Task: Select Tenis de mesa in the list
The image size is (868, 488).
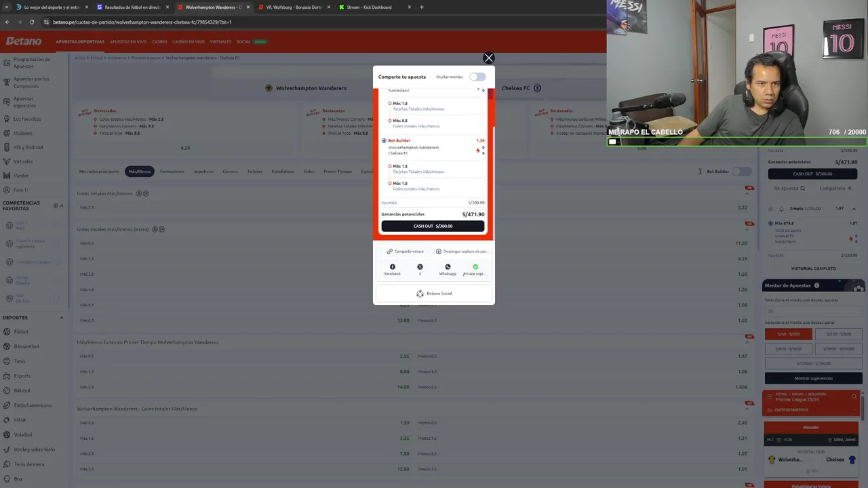Action: (x=29, y=464)
